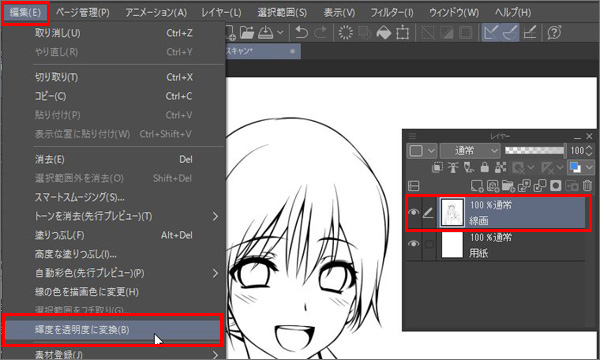Expand the トーンを消去(先行プレビュー)(T) submenu
This screenshot has width=600, height=360.
(113, 216)
